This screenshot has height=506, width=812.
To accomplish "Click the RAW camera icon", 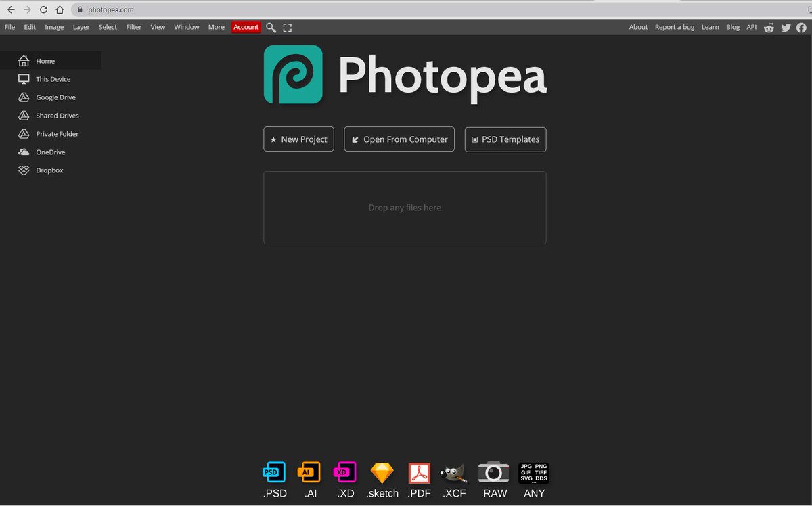I will tap(494, 472).
